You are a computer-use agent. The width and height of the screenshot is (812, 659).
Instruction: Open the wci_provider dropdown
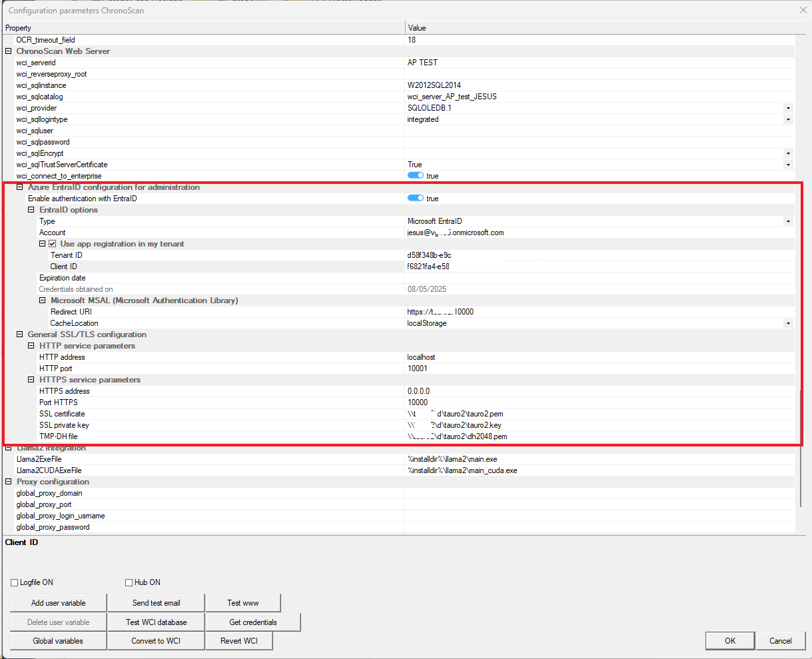click(788, 108)
